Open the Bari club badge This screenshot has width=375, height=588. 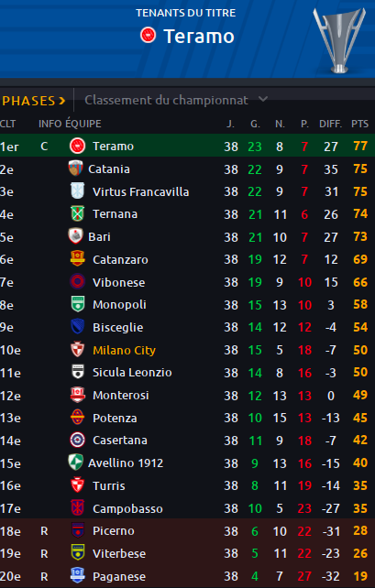click(75, 236)
